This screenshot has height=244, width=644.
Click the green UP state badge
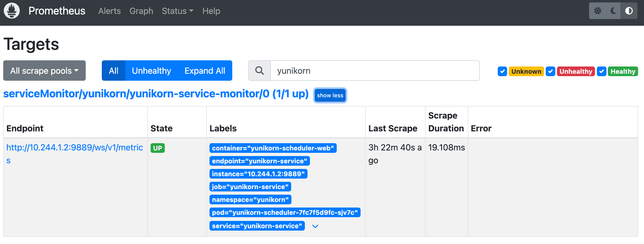coord(158,148)
